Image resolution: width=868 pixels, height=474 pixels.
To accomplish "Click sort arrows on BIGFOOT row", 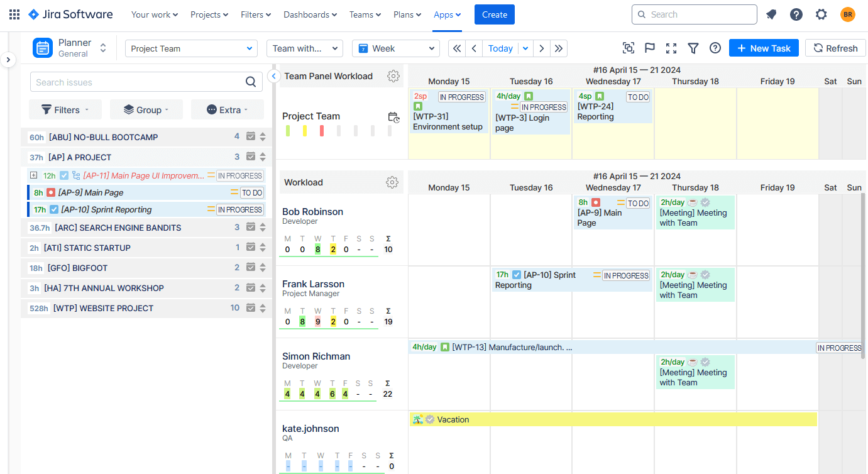I will [263, 267].
